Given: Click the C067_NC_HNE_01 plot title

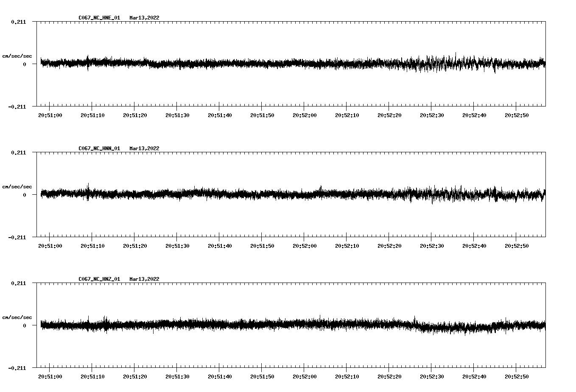Looking at the screenshot, I should pyautogui.click(x=99, y=18).
